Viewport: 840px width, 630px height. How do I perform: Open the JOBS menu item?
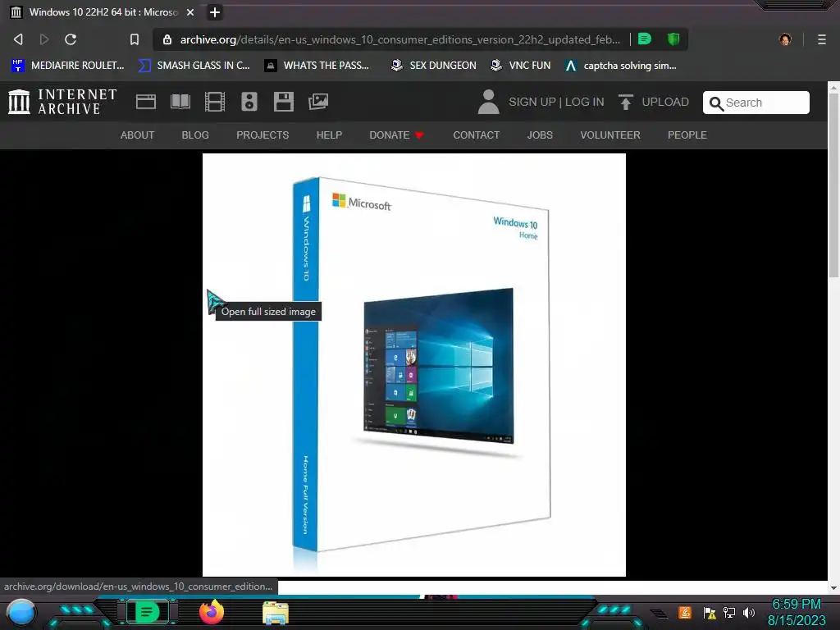coord(540,135)
